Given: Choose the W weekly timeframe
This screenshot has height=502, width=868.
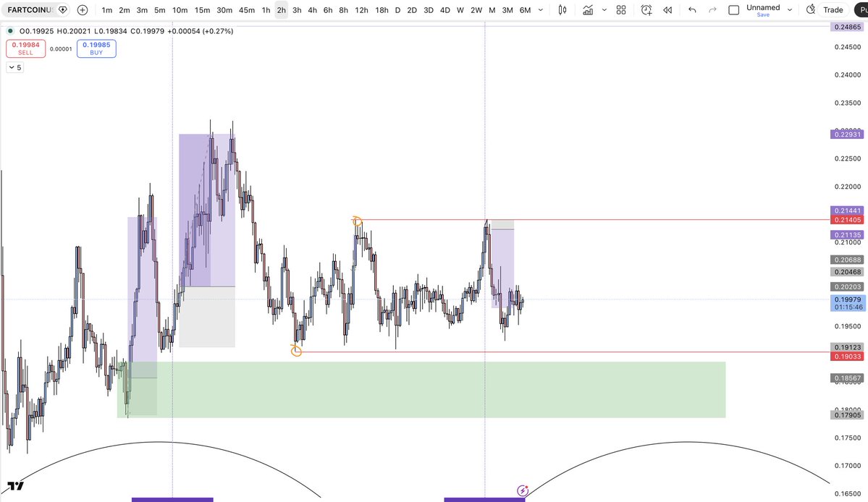Looking at the screenshot, I should pos(460,10).
